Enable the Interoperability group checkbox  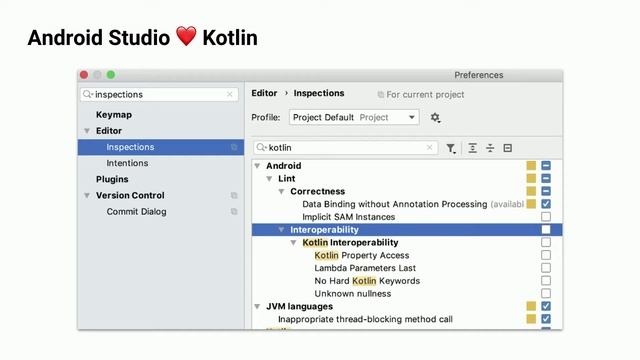(x=546, y=229)
